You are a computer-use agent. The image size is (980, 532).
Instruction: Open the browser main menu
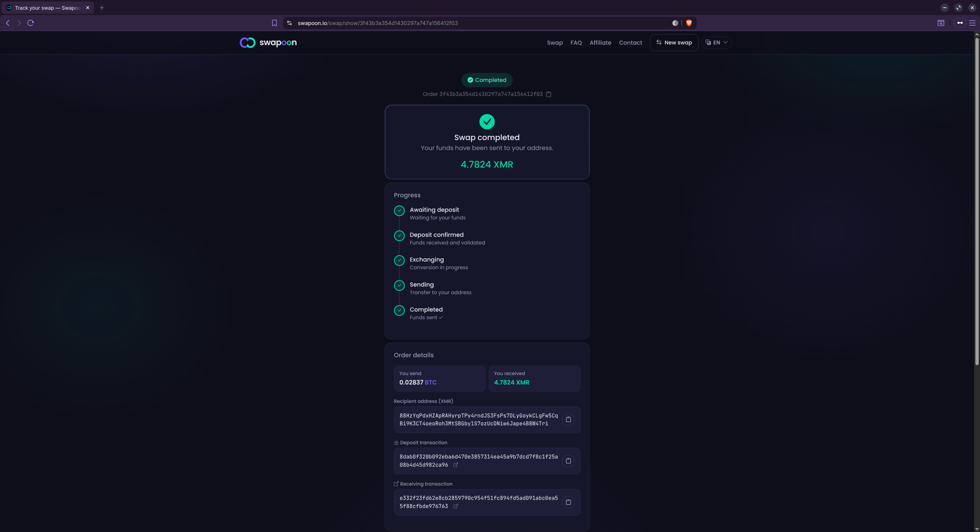coord(972,23)
